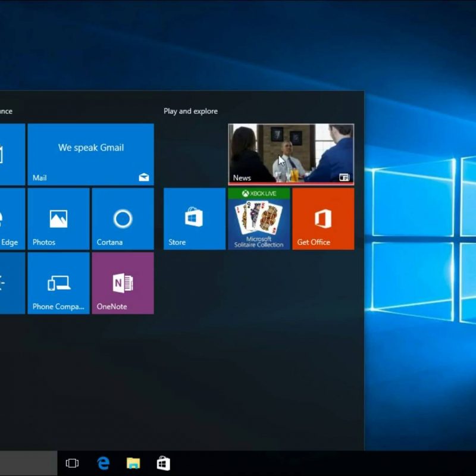Screen dimensions: 476x476
Task: Click the orange Get Office tile
Action: click(x=323, y=218)
